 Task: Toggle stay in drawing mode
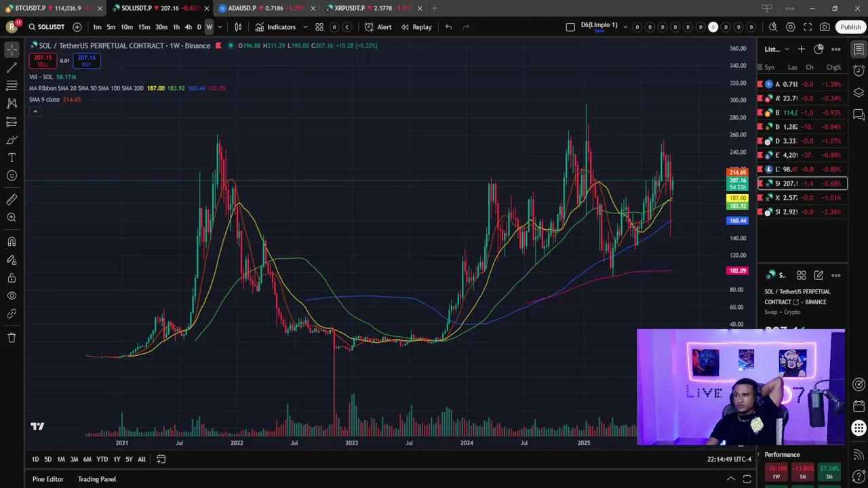[12, 260]
